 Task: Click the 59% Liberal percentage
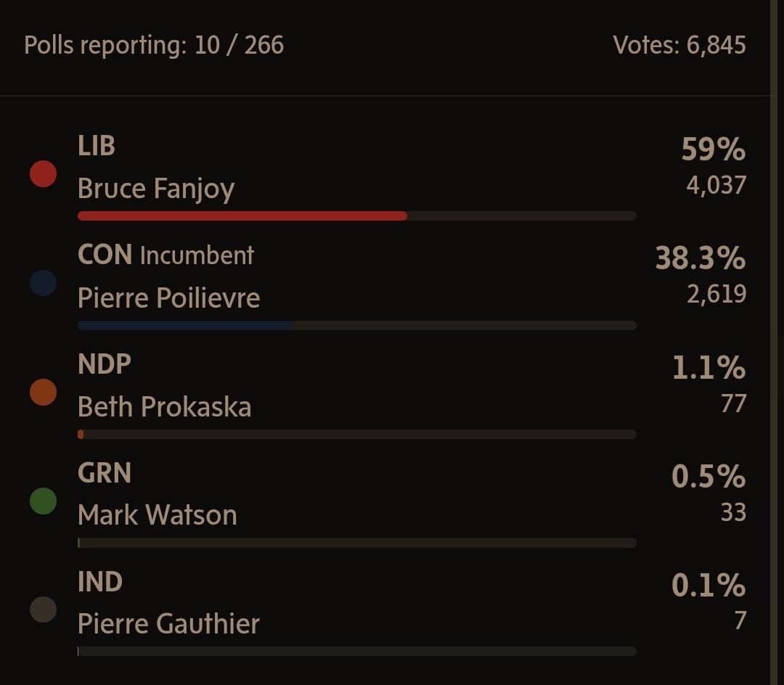[713, 149]
